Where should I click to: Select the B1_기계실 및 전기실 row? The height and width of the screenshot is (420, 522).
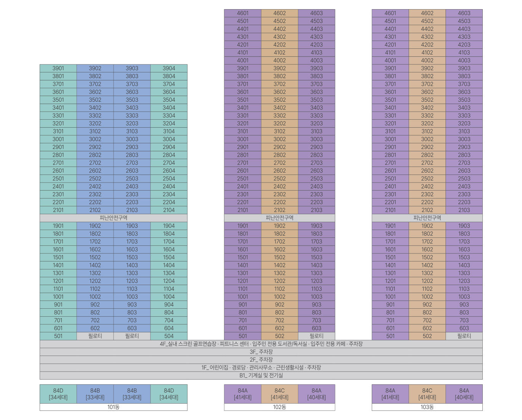pyautogui.click(x=261, y=375)
